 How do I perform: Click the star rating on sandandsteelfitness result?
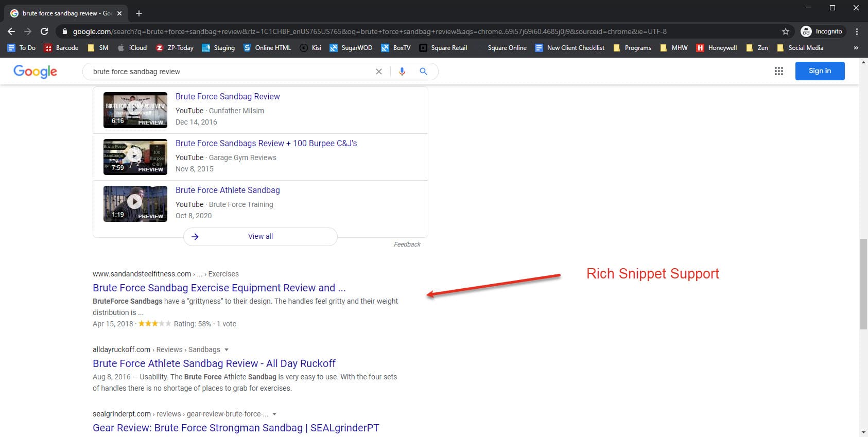pos(154,324)
